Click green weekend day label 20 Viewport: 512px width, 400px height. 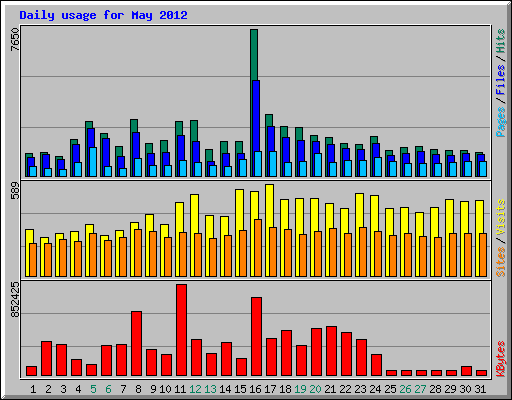[315, 389]
